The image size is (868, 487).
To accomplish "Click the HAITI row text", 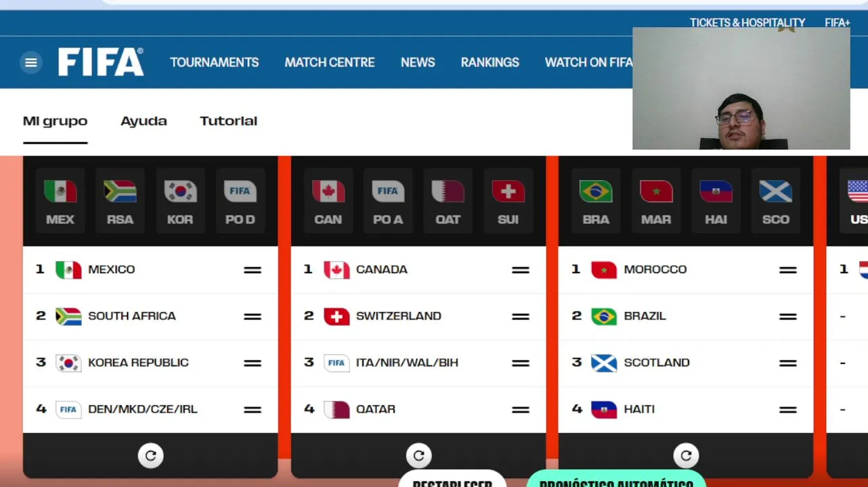I will click(639, 409).
